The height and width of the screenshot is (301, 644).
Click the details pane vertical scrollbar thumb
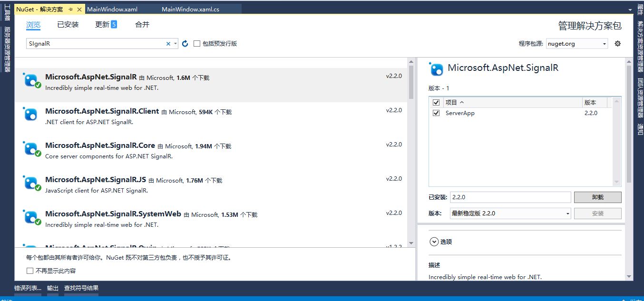point(629,124)
